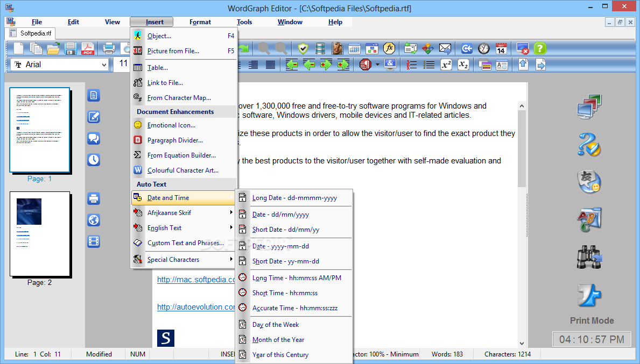This screenshot has width=640, height=364.
Task: Insert Long Date - dd-mmmm-yyyy
Action: (294, 198)
